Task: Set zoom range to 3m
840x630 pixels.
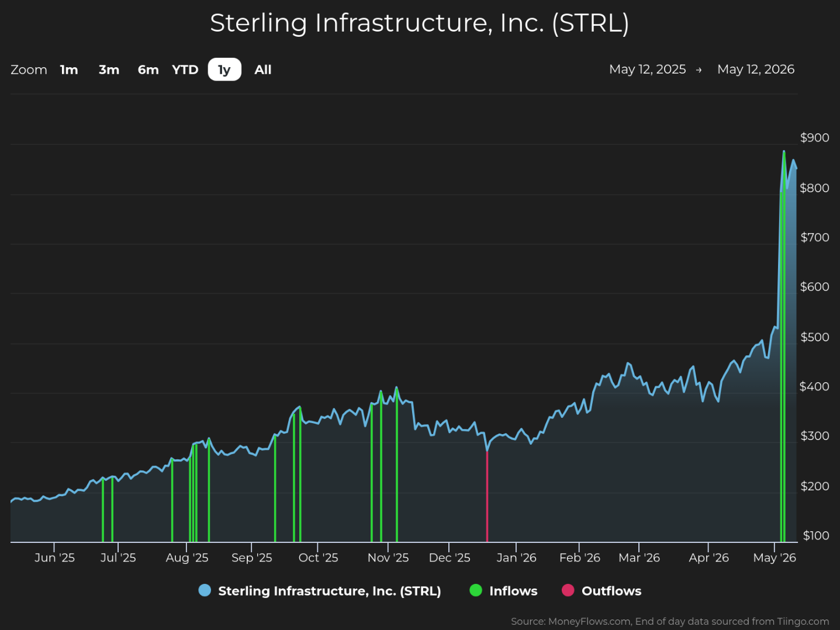Action: (109, 70)
